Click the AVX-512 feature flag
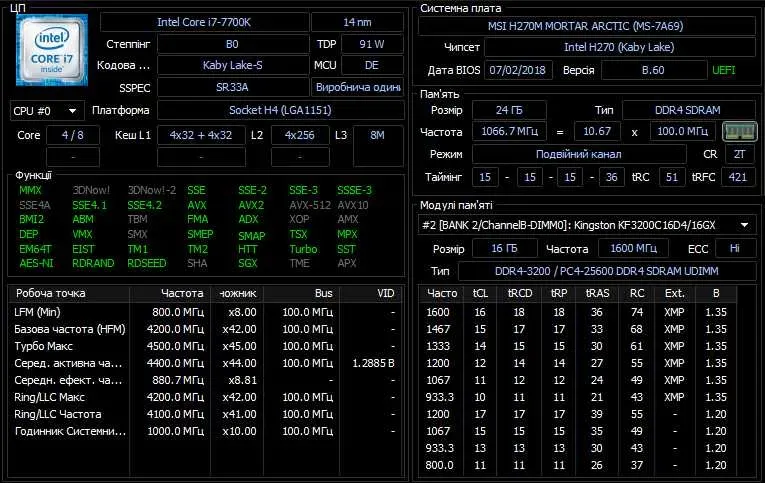 tap(310, 205)
